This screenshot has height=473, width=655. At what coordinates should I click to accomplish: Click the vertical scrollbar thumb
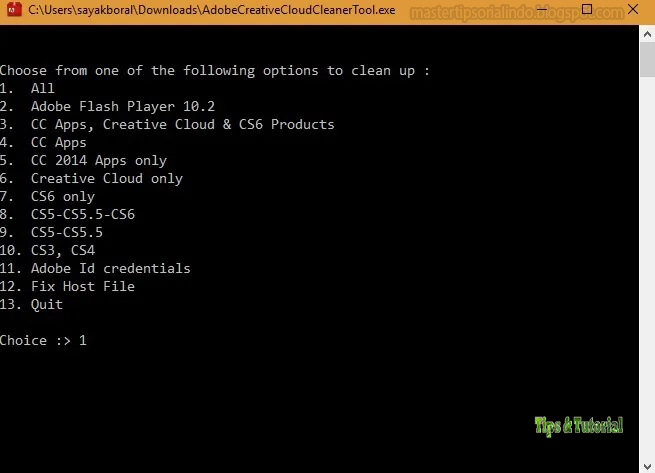(647, 59)
